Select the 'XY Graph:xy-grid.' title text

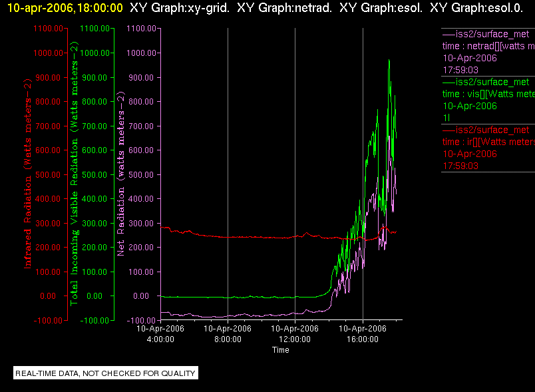click(180, 7)
